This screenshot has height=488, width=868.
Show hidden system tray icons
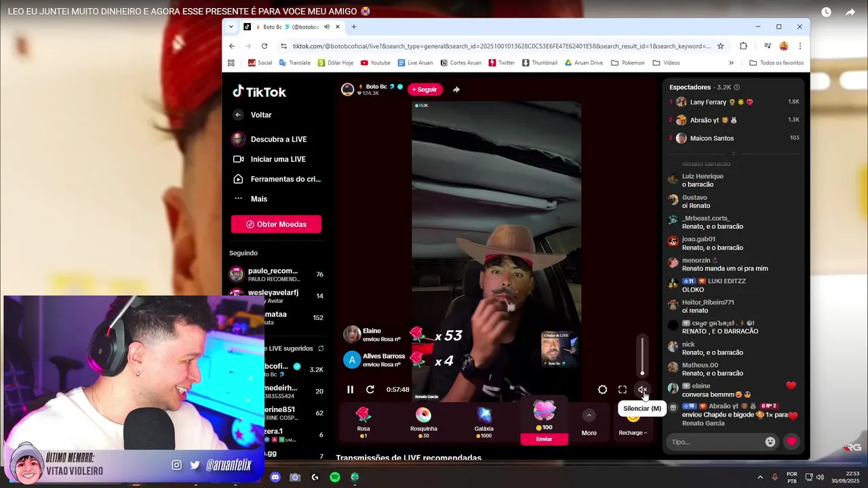(x=760, y=477)
